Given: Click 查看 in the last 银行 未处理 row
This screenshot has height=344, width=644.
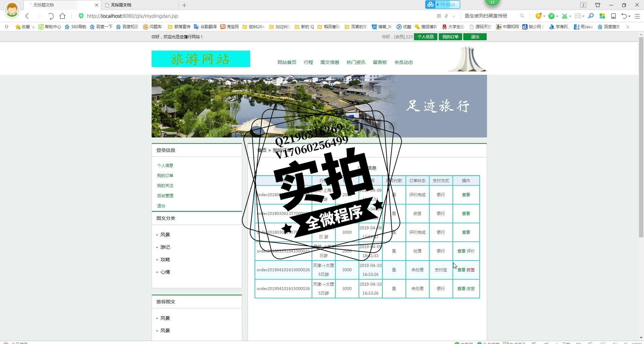Looking at the screenshot, I should 462,288.
